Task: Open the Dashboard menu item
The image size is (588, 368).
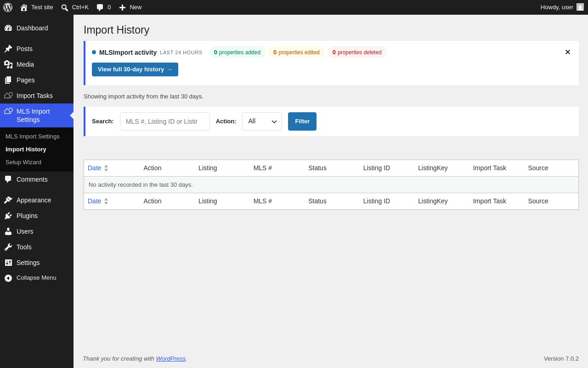Action: (32, 28)
